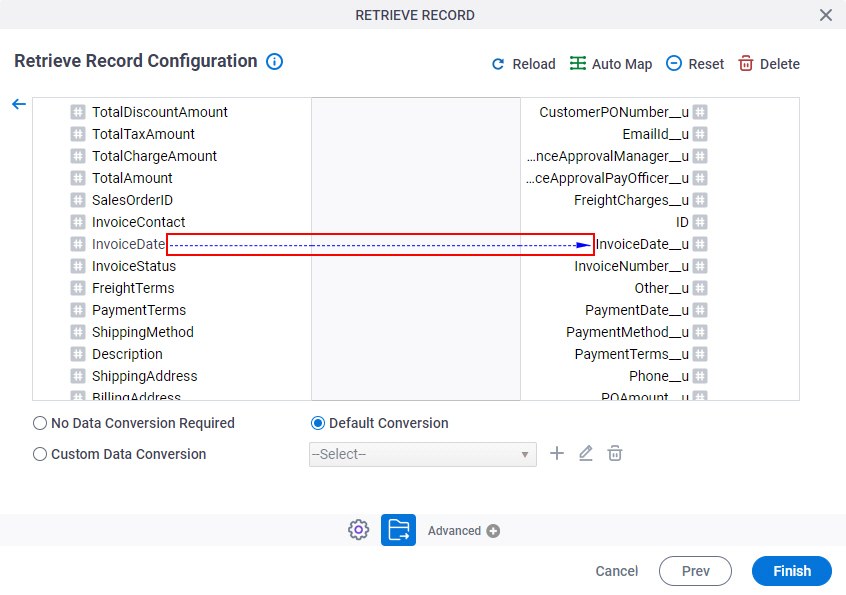Click the Reload mappings icon

click(x=498, y=64)
